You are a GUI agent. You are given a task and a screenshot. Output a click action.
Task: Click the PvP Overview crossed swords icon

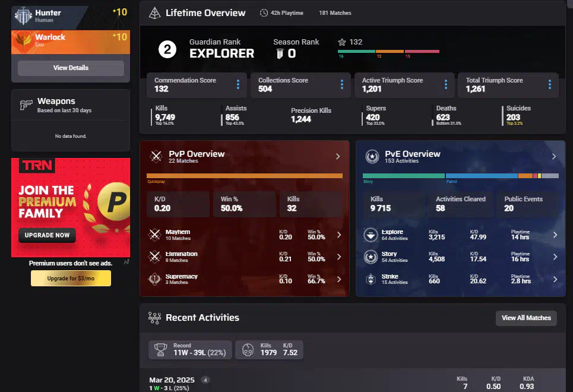pos(156,156)
